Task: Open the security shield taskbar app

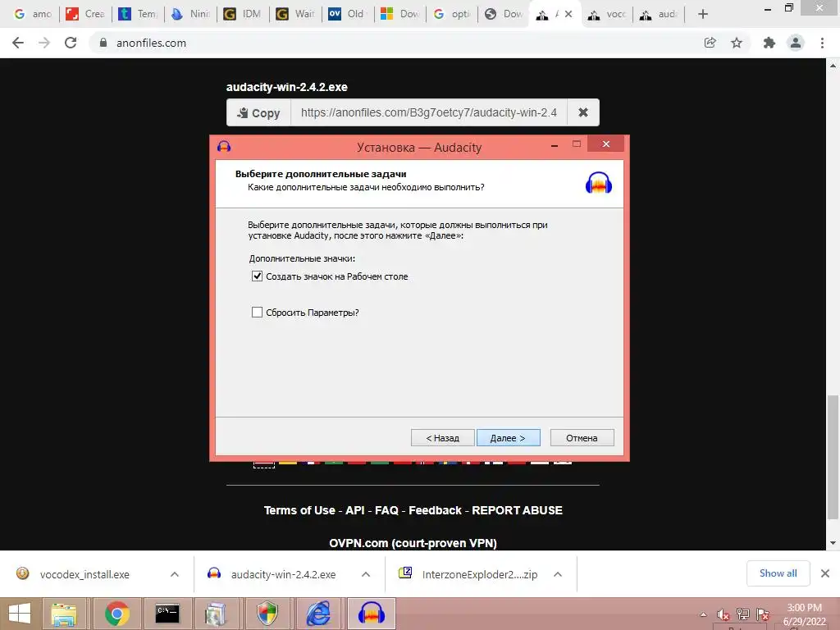Action: (267, 614)
